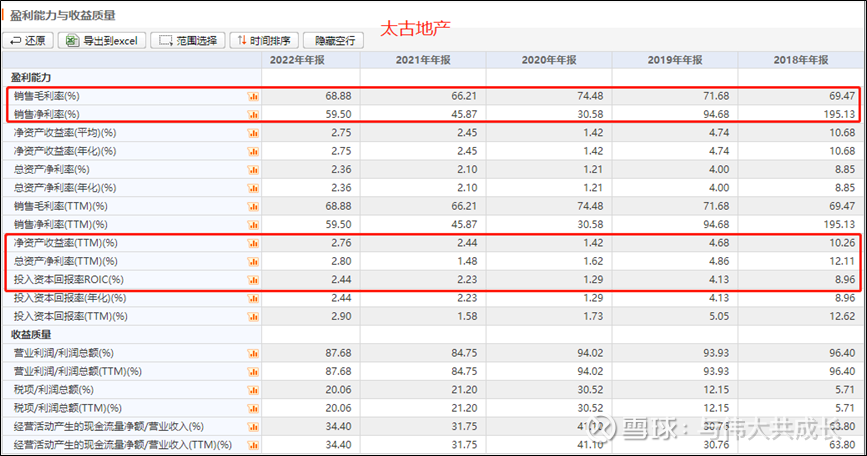The height and width of the screenshot is (456, 867).
Task: Open chart icon for 经营活动现金流量净额/营业收入(TTM)(%) row
Action: [253, 445]
